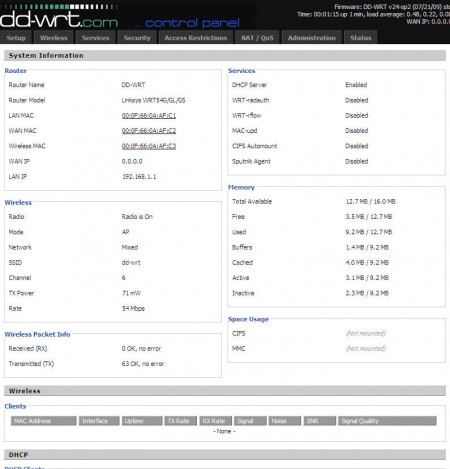Click the TX Power value '71 mW'
Image resolution: width=450 pixels, height=469 pixels.
[131, 293]
